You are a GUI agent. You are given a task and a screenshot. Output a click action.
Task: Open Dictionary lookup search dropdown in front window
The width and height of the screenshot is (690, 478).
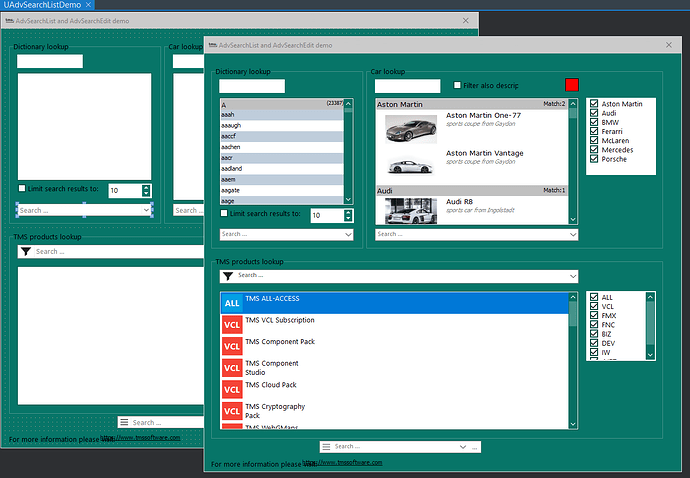[348, 235]
